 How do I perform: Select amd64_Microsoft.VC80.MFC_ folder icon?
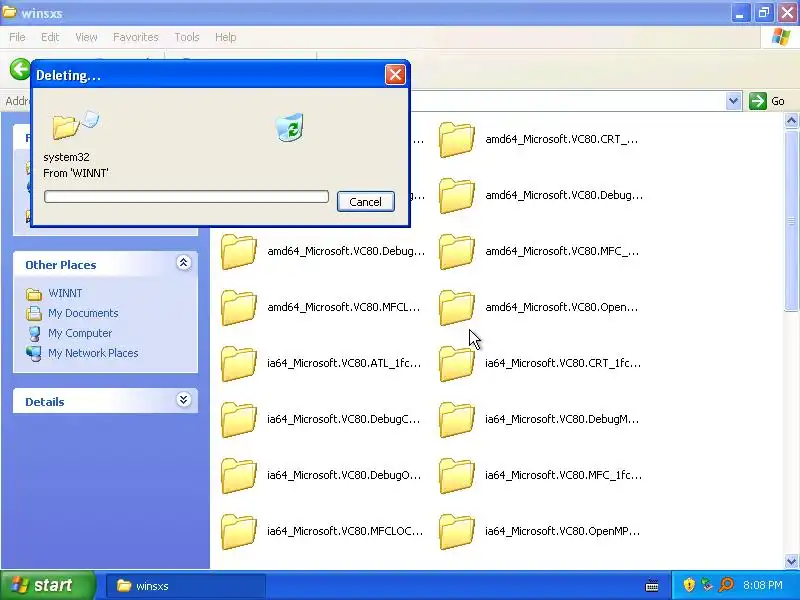pyautogui.click(x=457, y=252)
